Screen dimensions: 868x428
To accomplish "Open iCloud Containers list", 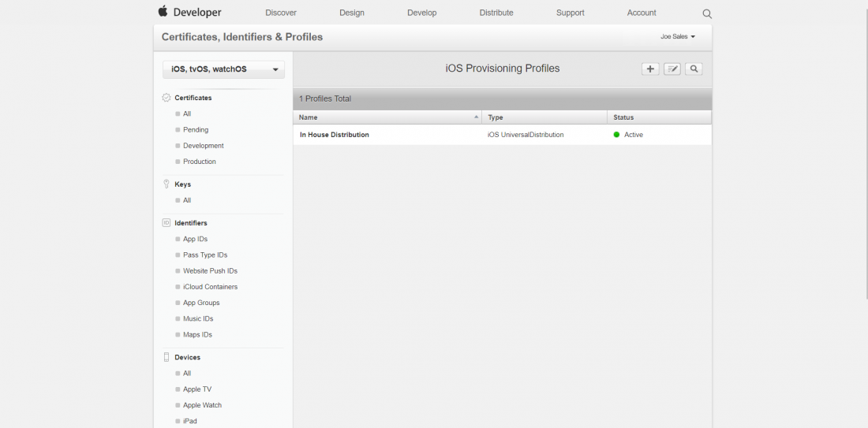I will [210, 287].
